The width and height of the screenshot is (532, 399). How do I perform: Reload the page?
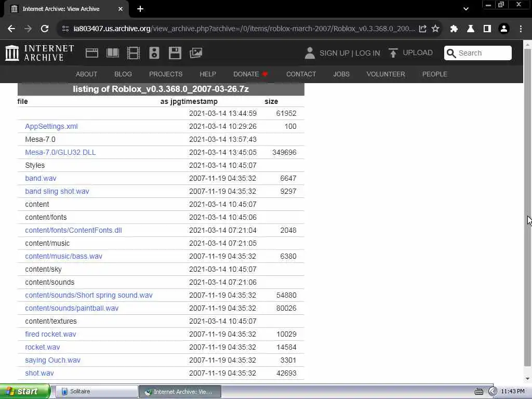(45, 29)
